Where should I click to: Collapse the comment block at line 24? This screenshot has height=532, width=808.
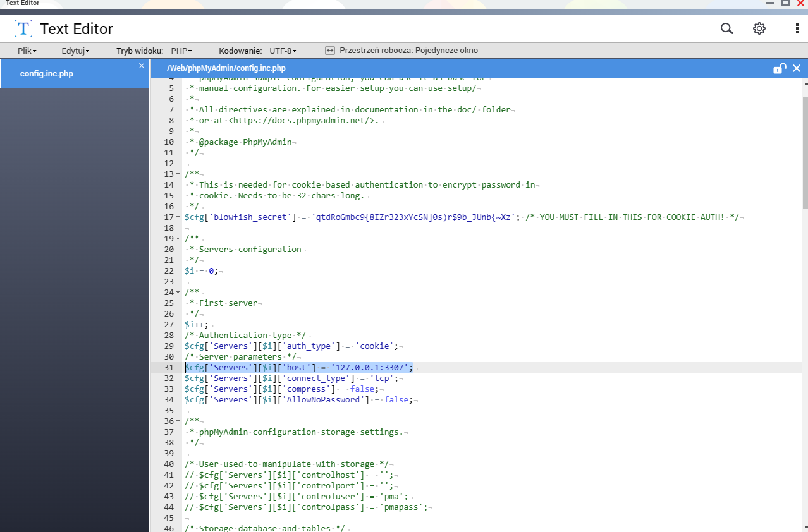coord(178,293)
